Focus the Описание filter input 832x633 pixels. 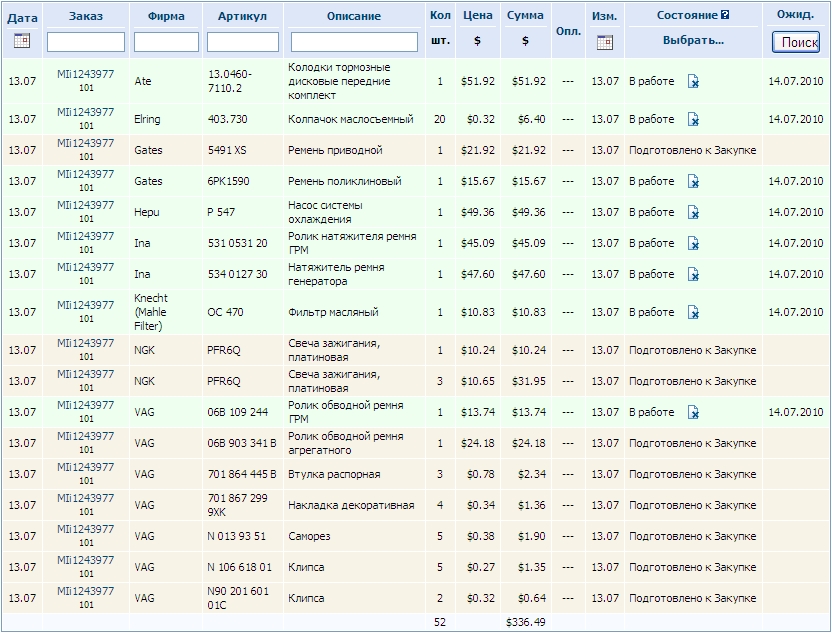(x=354, y=42)
